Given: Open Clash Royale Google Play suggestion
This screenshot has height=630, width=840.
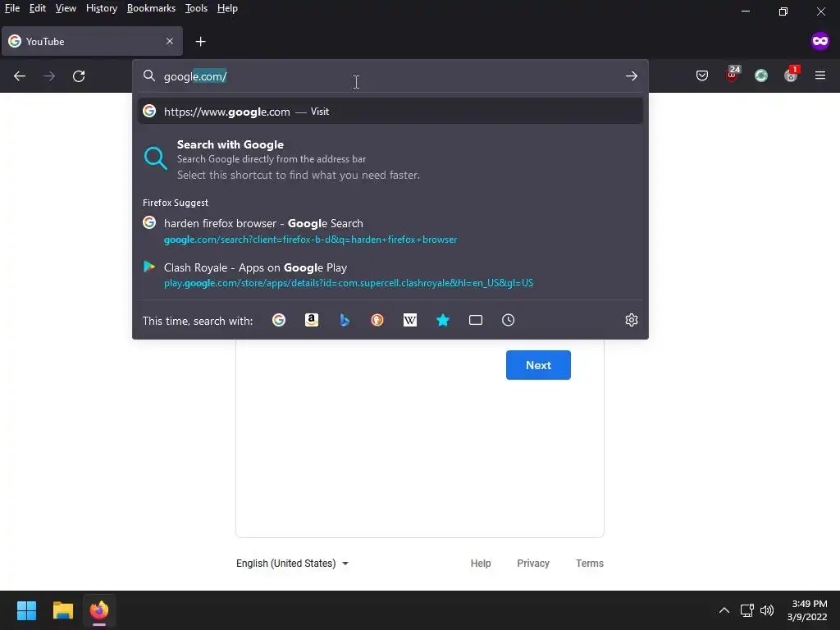Looking at the screenshot, I should [390, 275].
